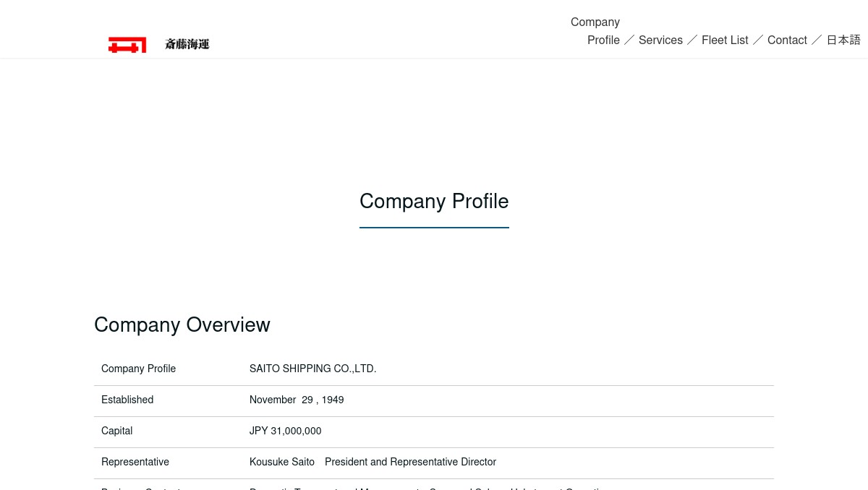Open the homepage via the header logo
Viewport: 868px width, 490px height.
point(159,44)
